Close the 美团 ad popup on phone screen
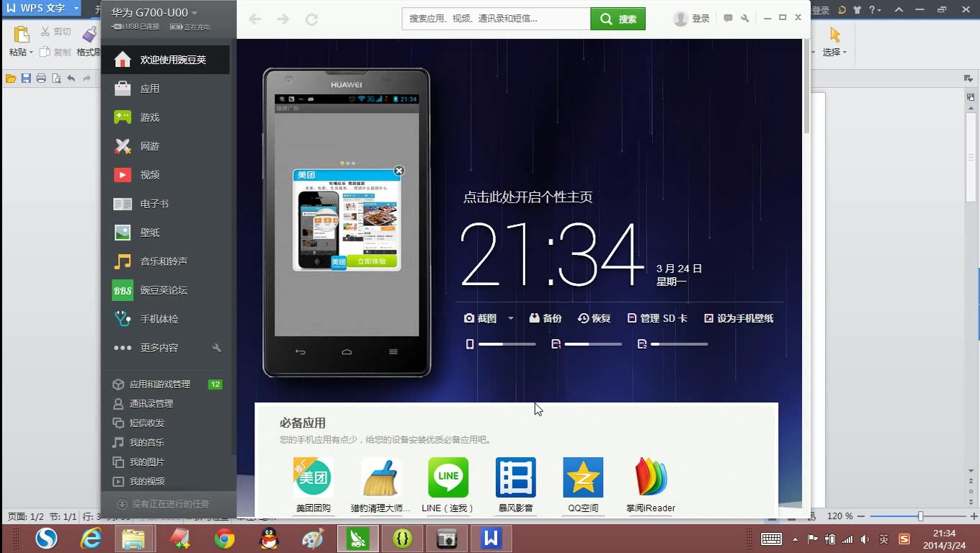Screen dimensions: 980x553 point(399,171)
